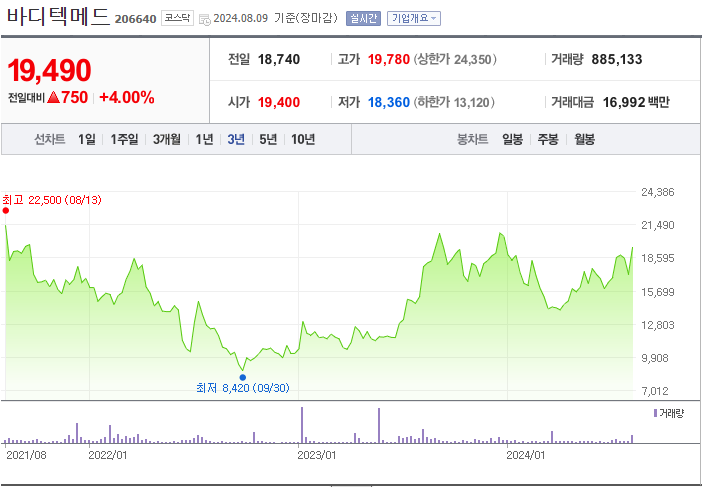This screenshot has width=702, height=487.
Task: Select the 1주일 line chart period
Action: (x=124, y=140)
